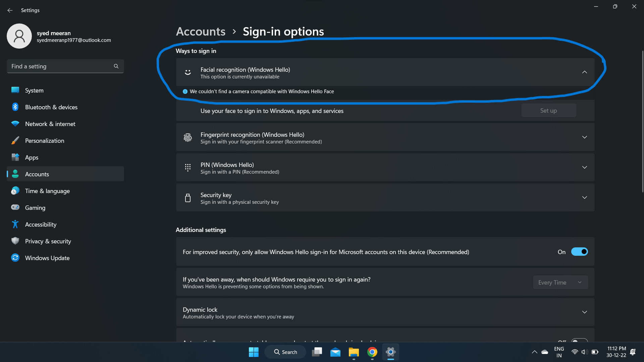Click the search magnifier in Find a setting
This screenshot has height=362, width=644.
pyautogui.click(x=116, y=66)
